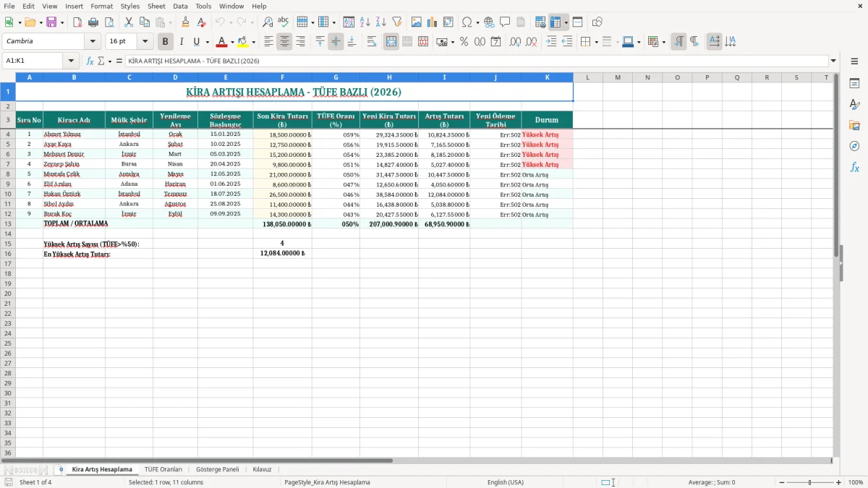Toggle Italic formatting
This screenshot has height=488, width=868.
coord(182,42)
